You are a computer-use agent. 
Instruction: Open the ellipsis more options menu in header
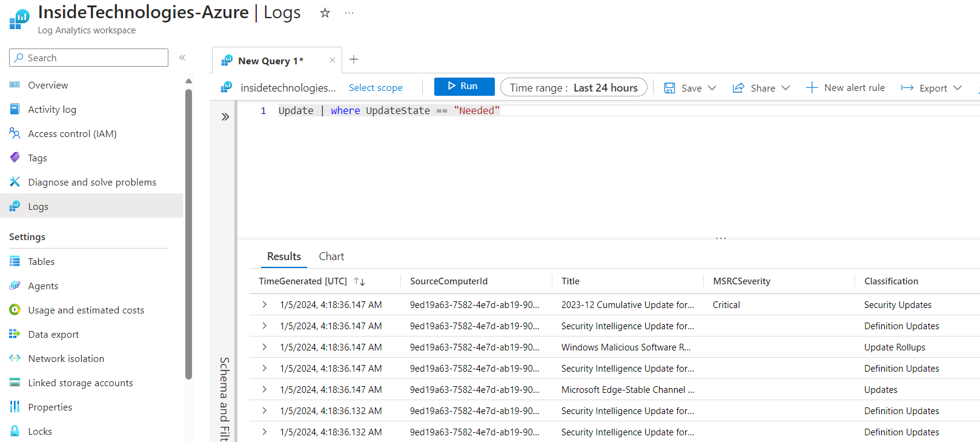(x=349, y=13)
